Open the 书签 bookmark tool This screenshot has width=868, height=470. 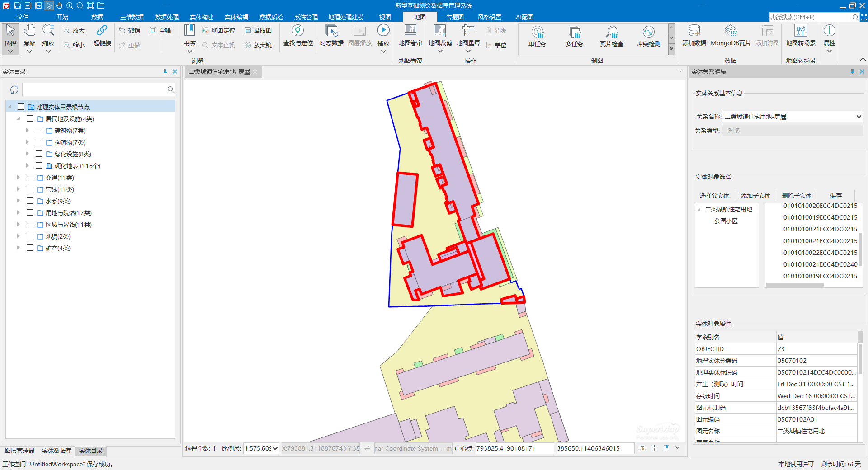pos(190,38)
